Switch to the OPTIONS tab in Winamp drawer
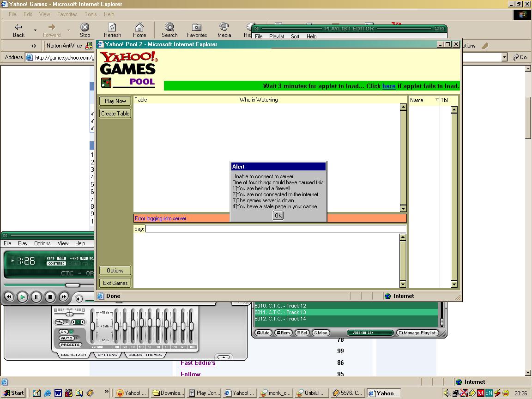Image resolution: width=532 pixels, height=399 pixels. coord(107,355)
